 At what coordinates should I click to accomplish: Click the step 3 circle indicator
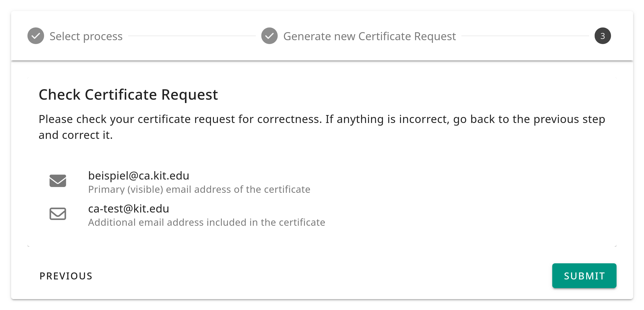603,36
